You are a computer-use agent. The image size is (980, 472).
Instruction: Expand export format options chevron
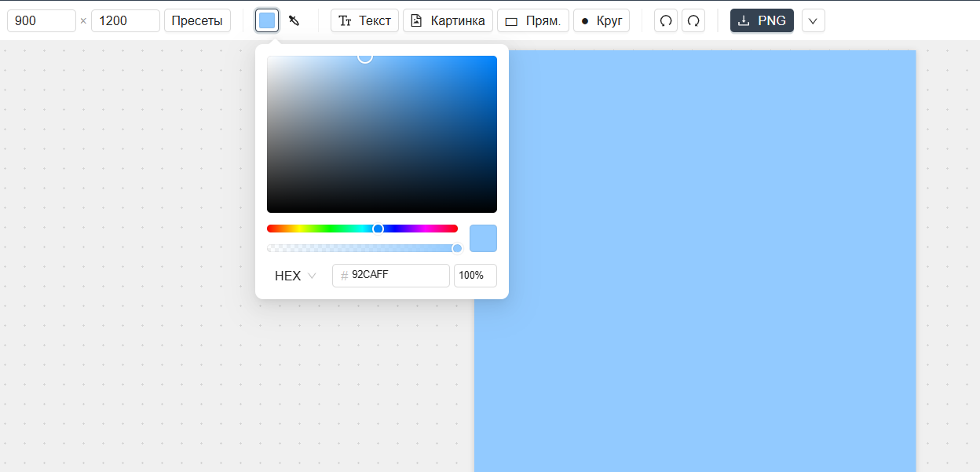click(813, 20)
